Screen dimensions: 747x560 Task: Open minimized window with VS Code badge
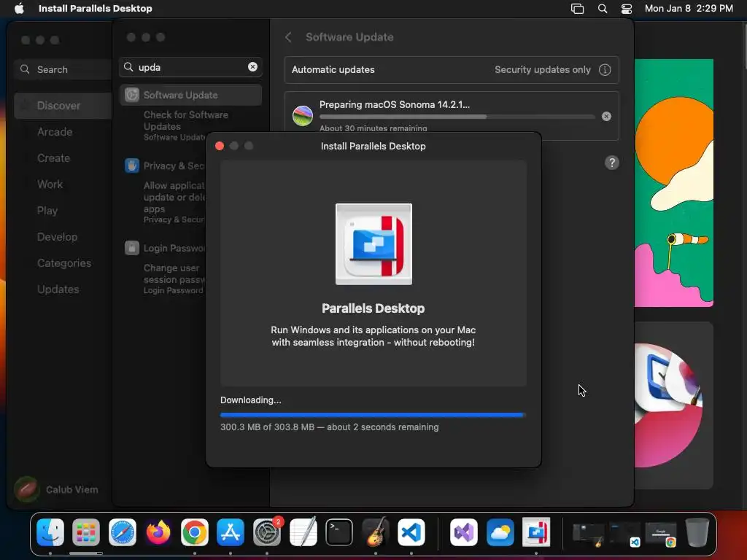(x=624, y=534)
